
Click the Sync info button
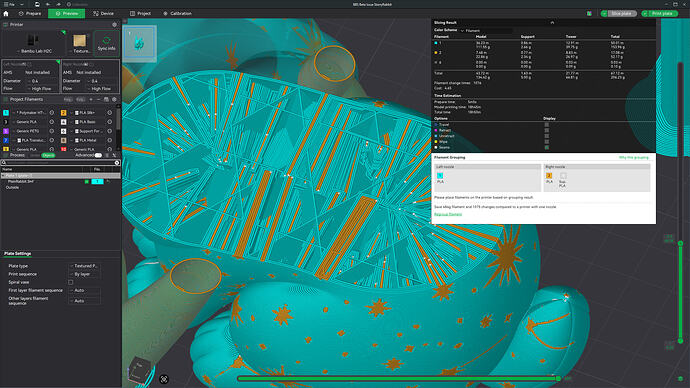point(106,44)
